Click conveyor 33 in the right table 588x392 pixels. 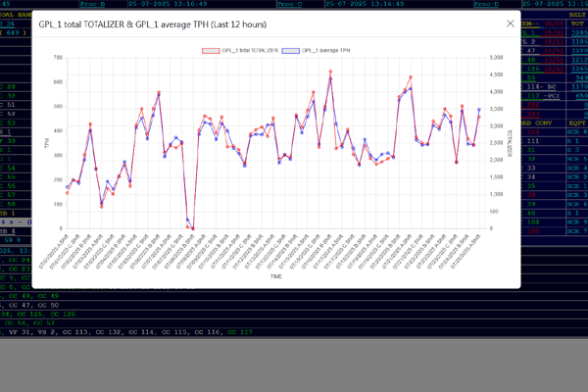click(x=531, y=168)
